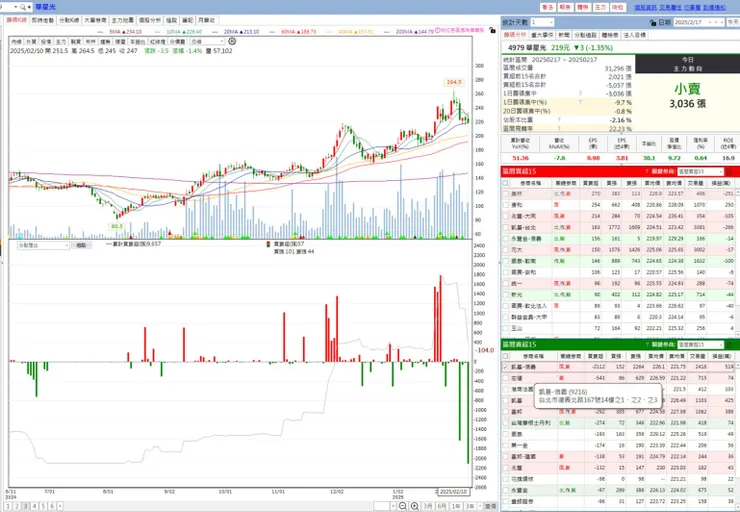Click the 20MA legend entry above chart
This screenshot has height=512, width=740.
235,31
